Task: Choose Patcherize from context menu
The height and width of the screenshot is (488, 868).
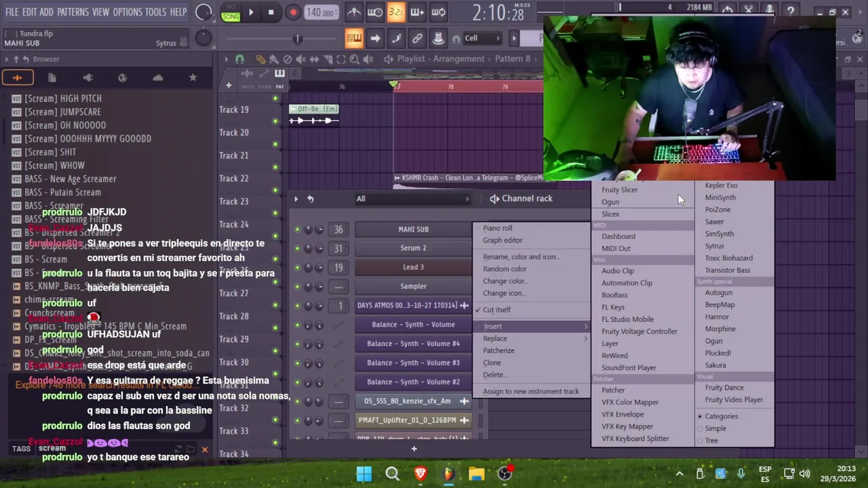Action: [498, 350]
